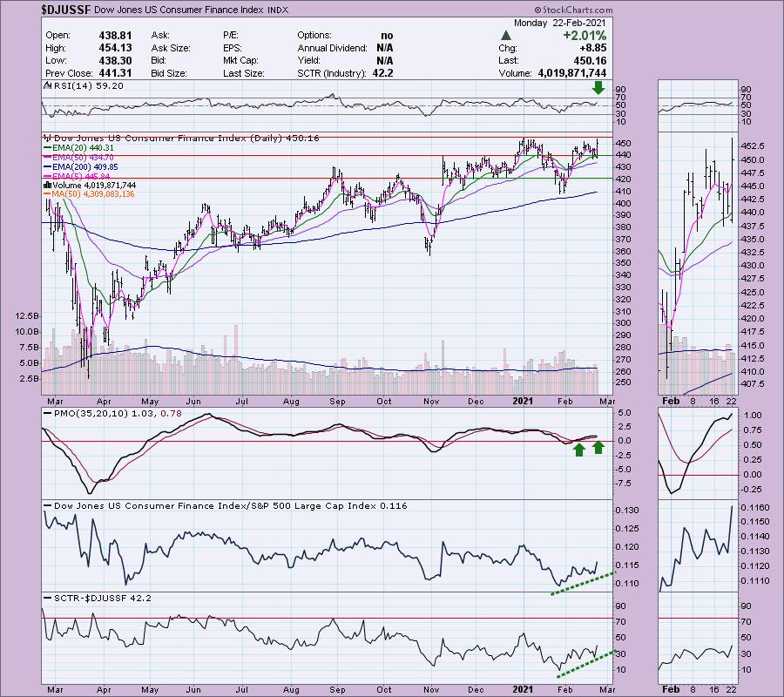Click the 400 price axis label
This screenshot has width=784, height=697.
[624, 204]
